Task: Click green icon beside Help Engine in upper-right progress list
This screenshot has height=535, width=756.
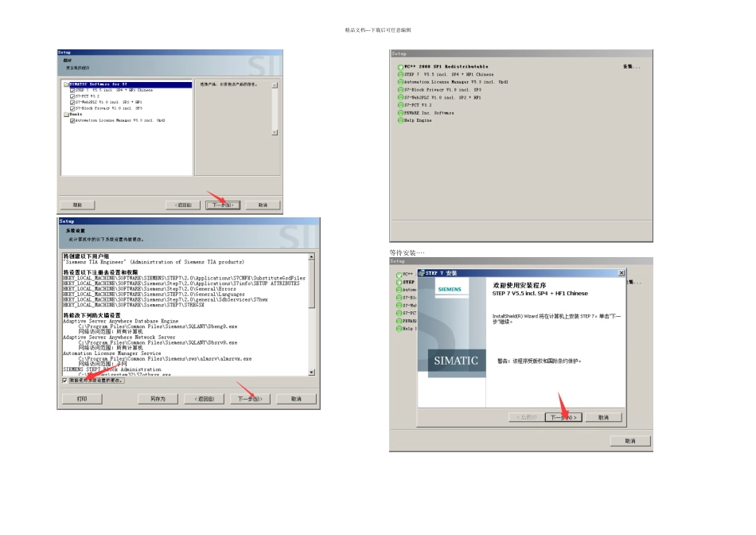Action: tap(400, 120)
